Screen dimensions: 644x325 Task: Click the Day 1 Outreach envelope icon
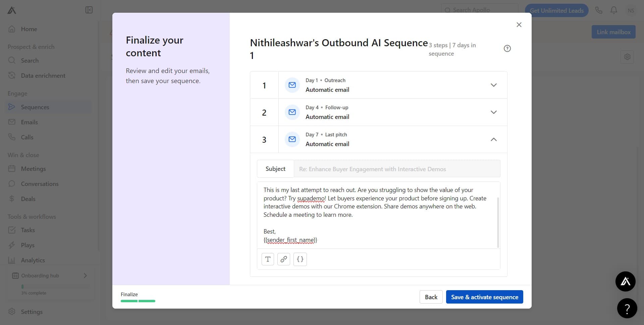(x=292, y=85)
